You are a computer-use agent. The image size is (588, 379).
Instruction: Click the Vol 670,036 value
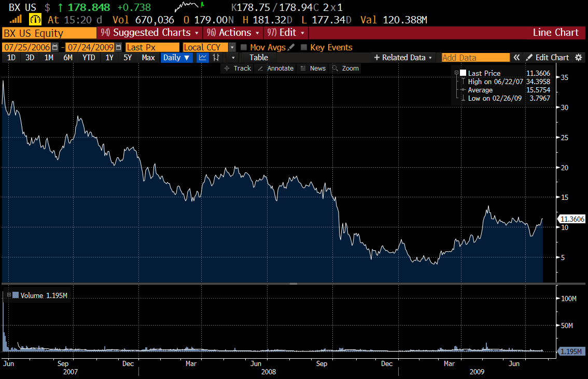143,20
